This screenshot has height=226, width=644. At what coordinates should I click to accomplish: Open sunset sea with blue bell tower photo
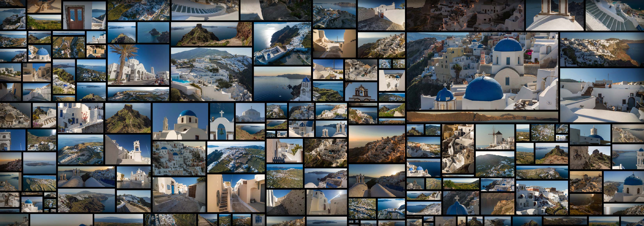tap(282, 84)
